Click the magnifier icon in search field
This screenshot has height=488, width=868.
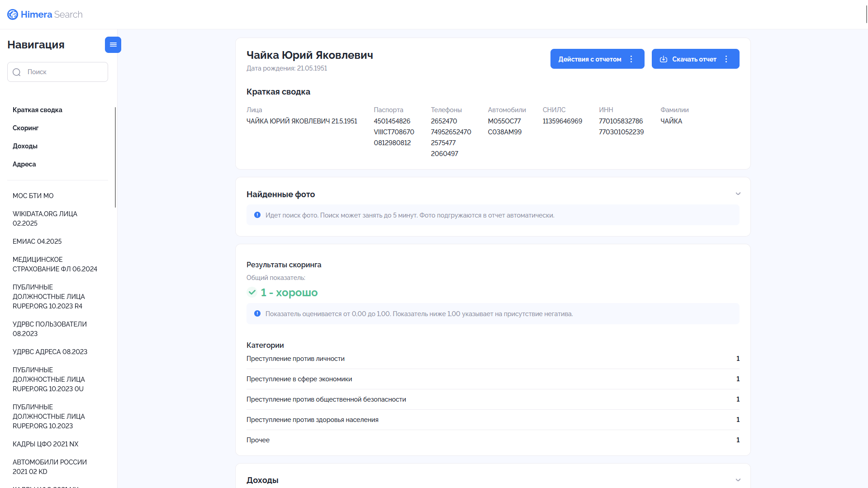17,72
